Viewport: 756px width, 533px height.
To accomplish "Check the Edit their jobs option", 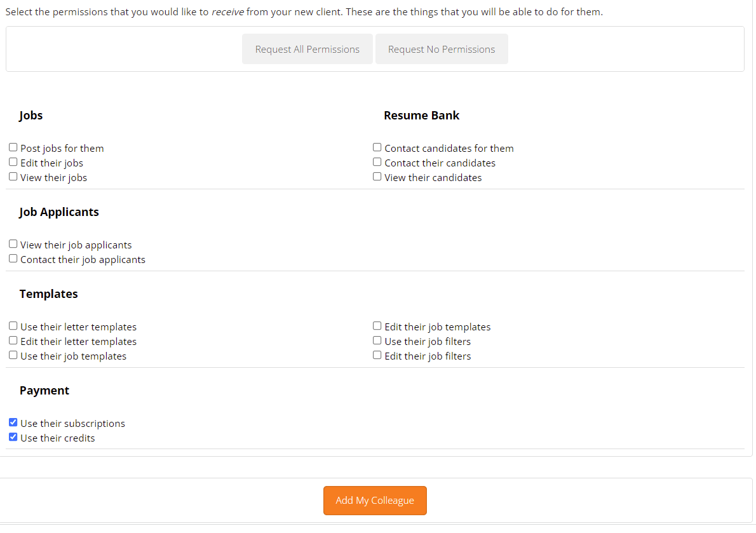I will pyautogui.click(x=13, y=162).
